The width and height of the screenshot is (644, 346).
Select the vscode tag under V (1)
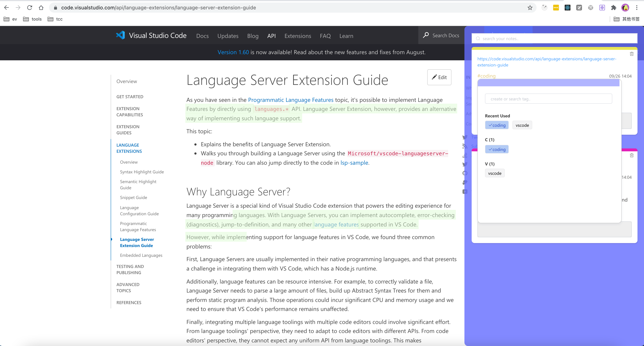point(495,173)
